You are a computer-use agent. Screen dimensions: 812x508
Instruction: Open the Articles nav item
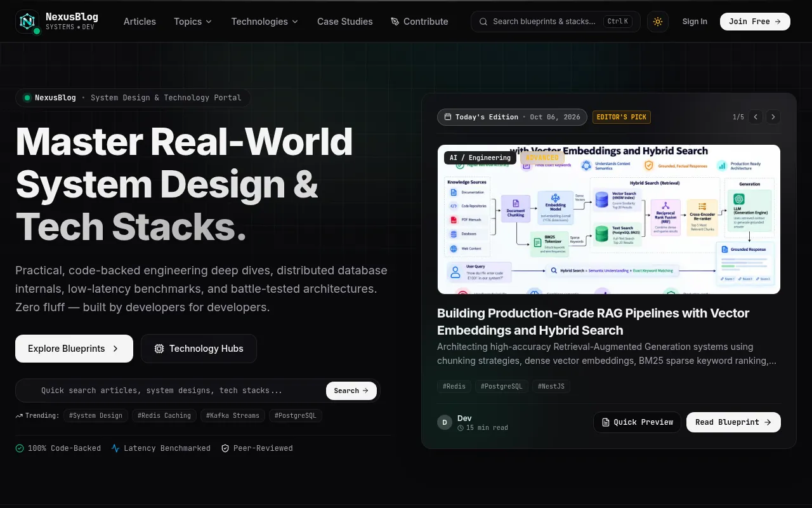point(140,22)
